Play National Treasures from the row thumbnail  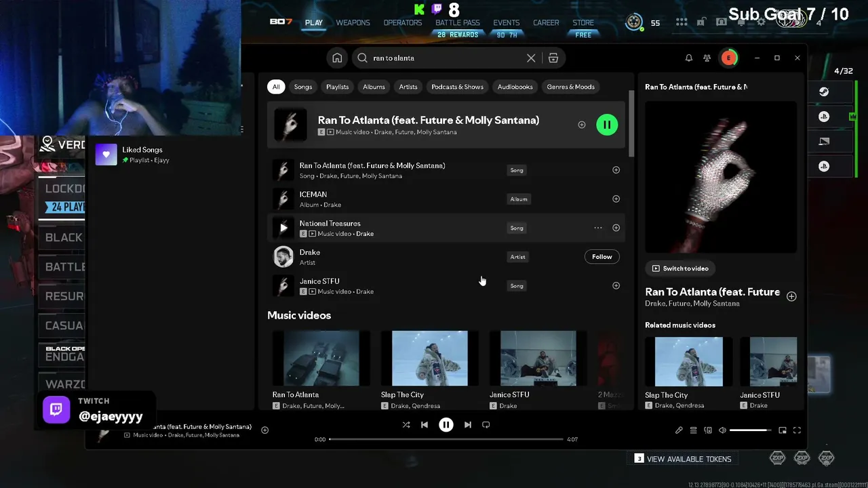(283, 228)
